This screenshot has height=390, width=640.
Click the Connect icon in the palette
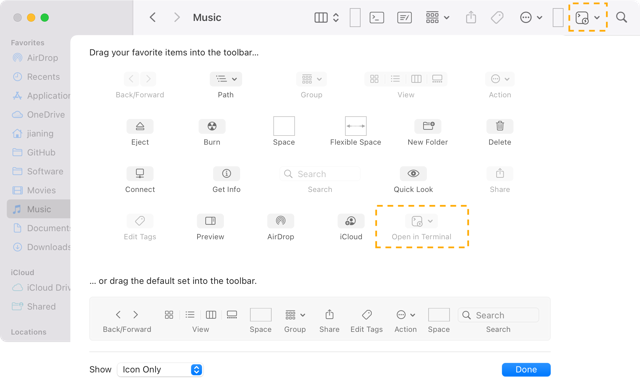point(140,174)
